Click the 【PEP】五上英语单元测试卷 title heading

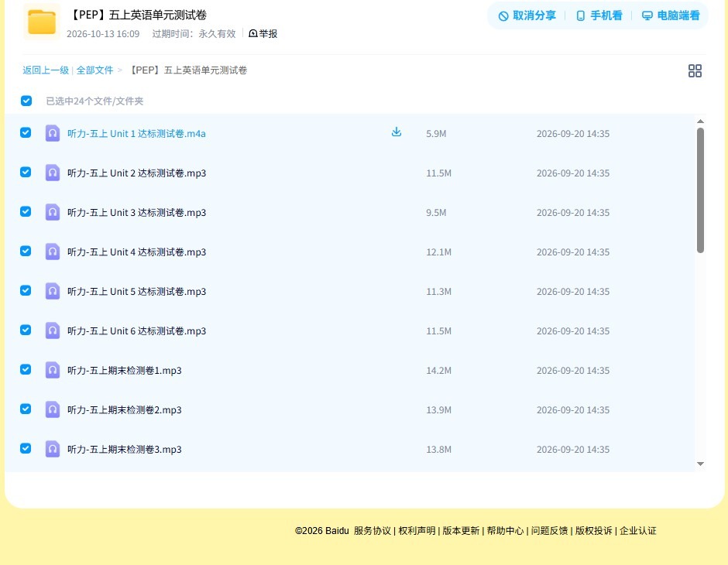click(x=139, y=15)
